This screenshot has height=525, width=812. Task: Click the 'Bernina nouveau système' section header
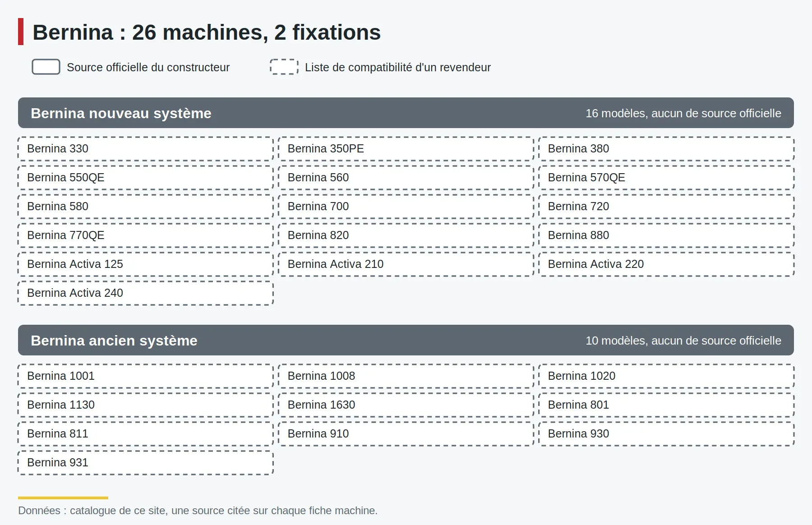coord(406,113)
